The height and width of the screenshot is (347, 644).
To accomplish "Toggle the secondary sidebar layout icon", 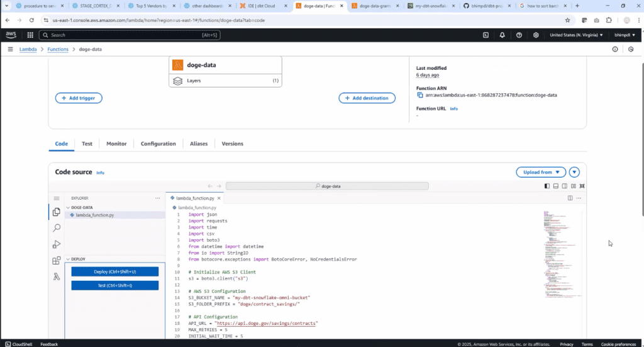I will click(x=565, y=186).
